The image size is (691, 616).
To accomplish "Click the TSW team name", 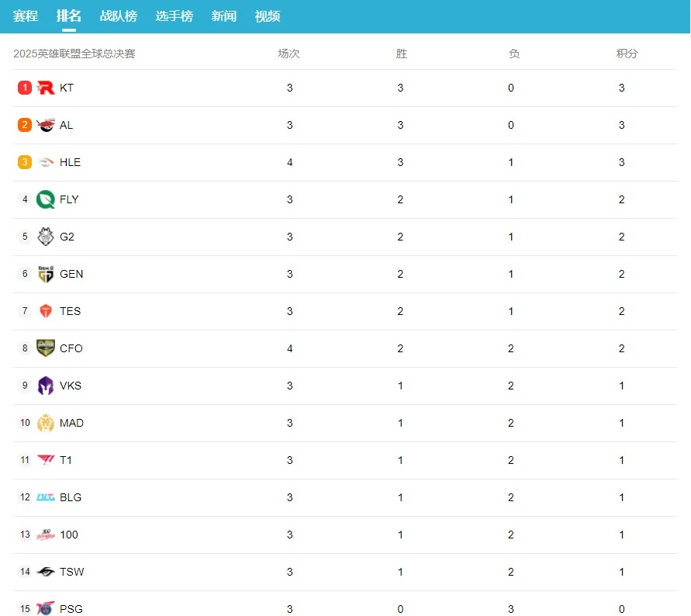I will [x=71, y=572].
